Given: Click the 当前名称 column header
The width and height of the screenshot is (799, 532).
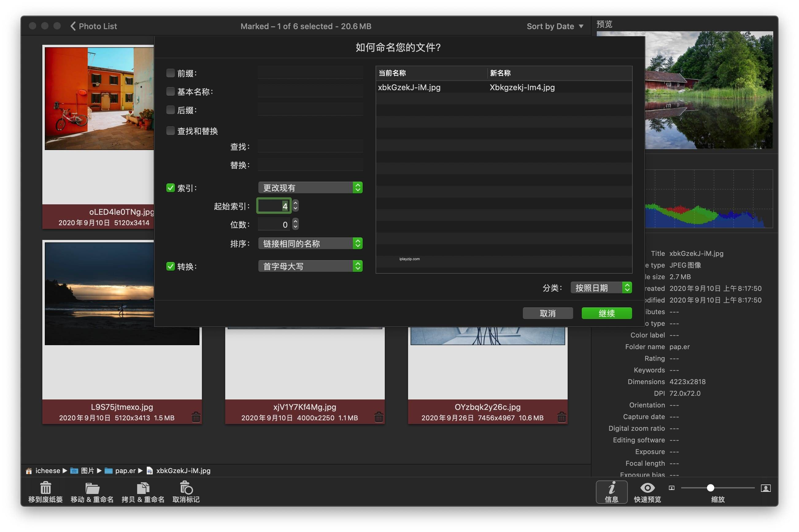Looking at the screenshot, I should click(431, 73).
